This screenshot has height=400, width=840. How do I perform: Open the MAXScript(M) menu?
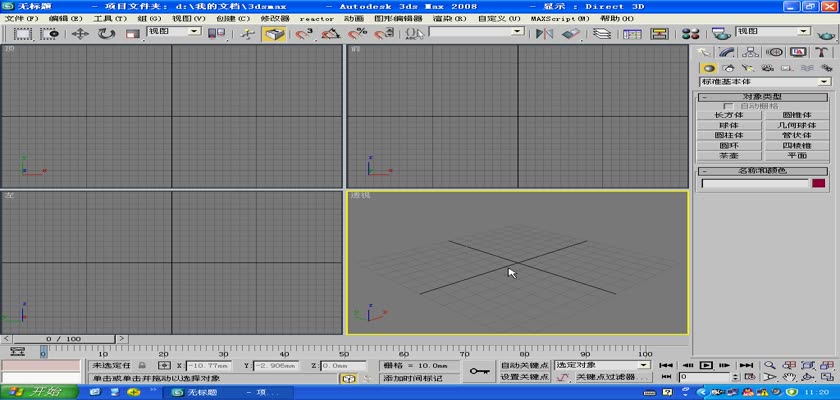[x=560, y=18]
